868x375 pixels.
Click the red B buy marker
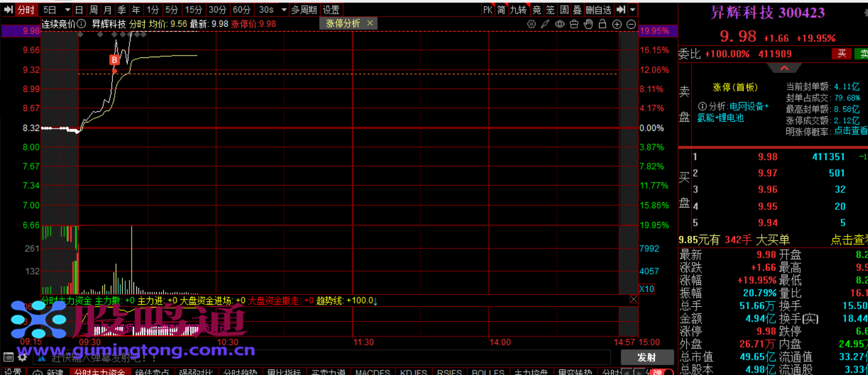pos(115,60)
